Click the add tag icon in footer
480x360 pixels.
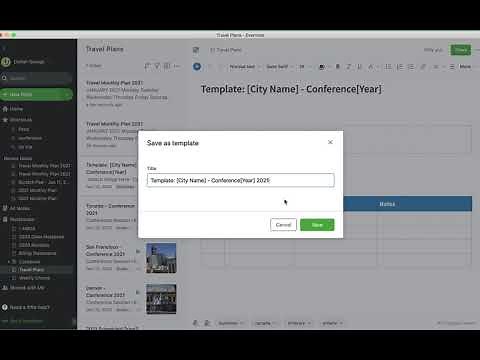(x=207, y=323)
